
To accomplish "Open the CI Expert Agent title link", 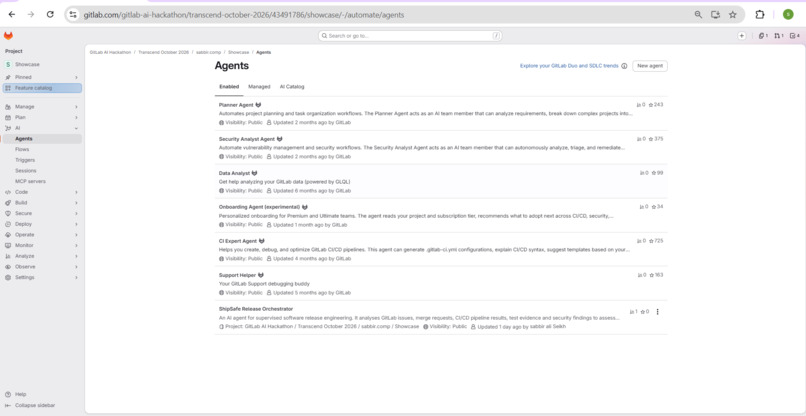I will (237, 241).
